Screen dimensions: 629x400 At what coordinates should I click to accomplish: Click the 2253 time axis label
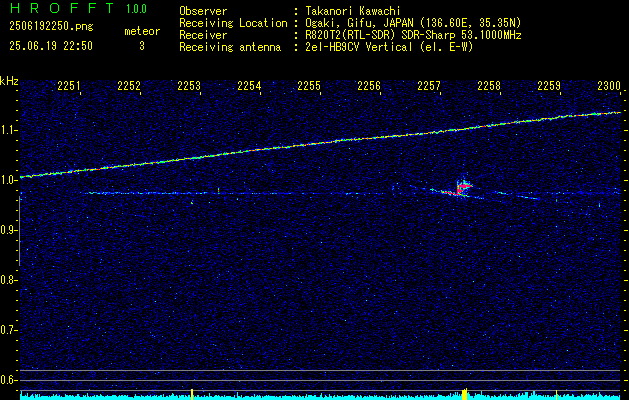tap(189, 85)
